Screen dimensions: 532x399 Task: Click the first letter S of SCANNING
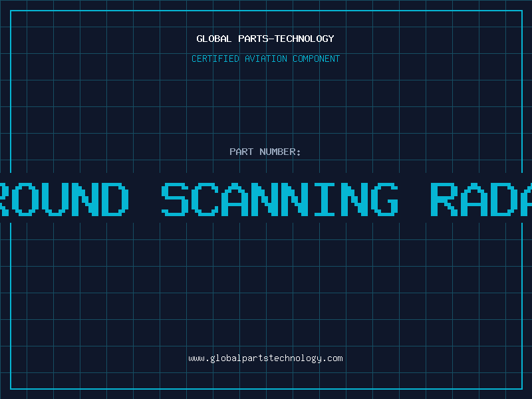176,199
